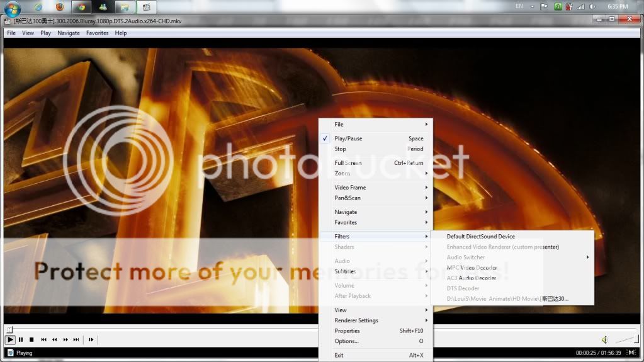Open the Navigate menu in the menu bar
Viewport: 644px width, 362px height.
coord(69,33)
